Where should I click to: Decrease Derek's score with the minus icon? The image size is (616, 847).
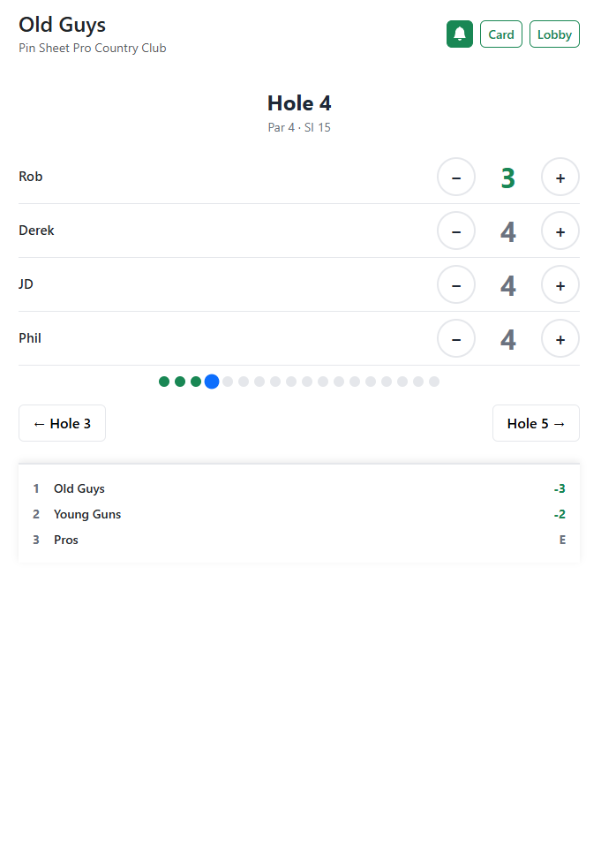(456, 231)
